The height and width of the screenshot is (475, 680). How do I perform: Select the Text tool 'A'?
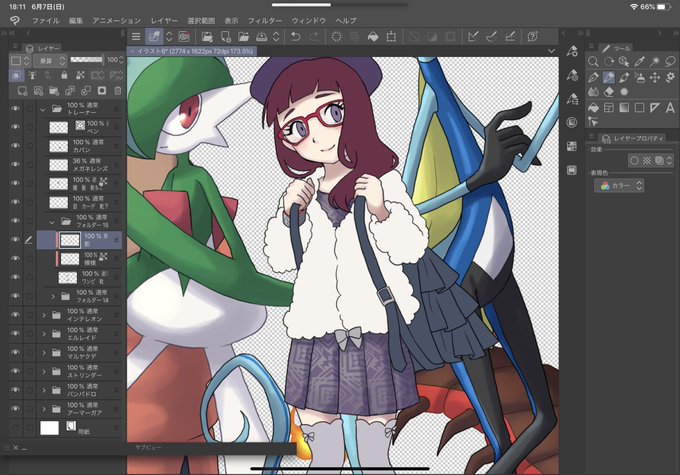[x=670, y=108]
